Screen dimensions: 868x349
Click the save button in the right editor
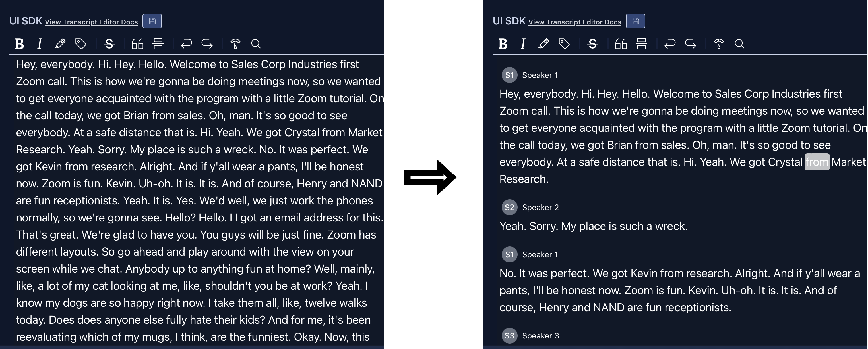(x=635, y=21)
